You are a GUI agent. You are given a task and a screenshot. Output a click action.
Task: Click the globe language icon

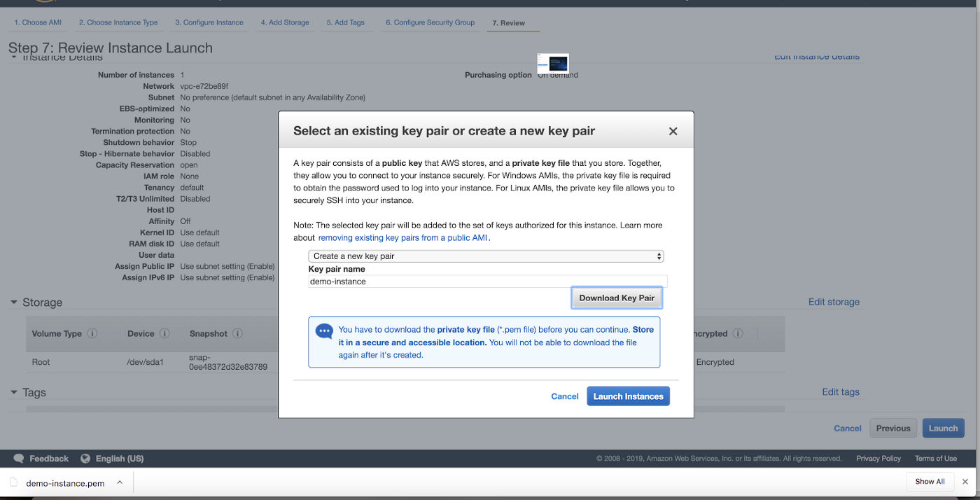pyautogui.click(x=85, y=459)
